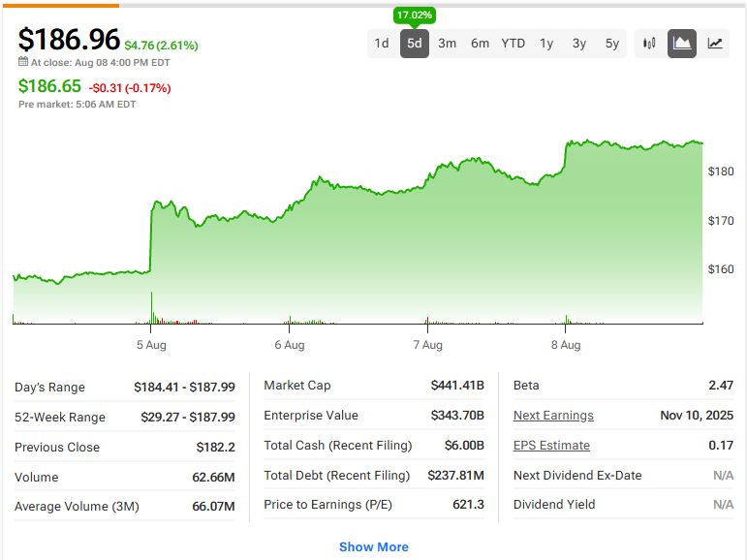
Task: Click calendar icon beside close date
Action: point(23,61)
